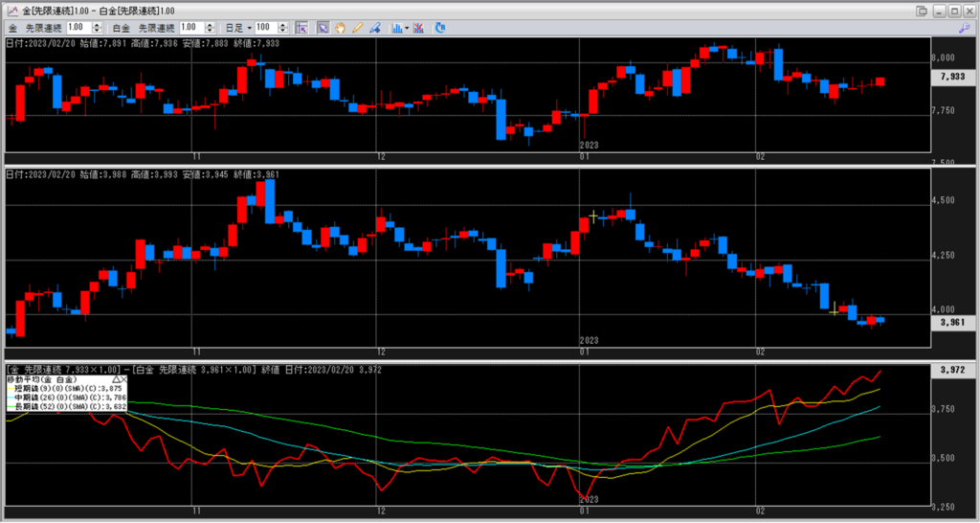Toggle the crosshair cursor display button
Image resolution: width=980 pixels, height=523 pixels.
coord(301,28)
